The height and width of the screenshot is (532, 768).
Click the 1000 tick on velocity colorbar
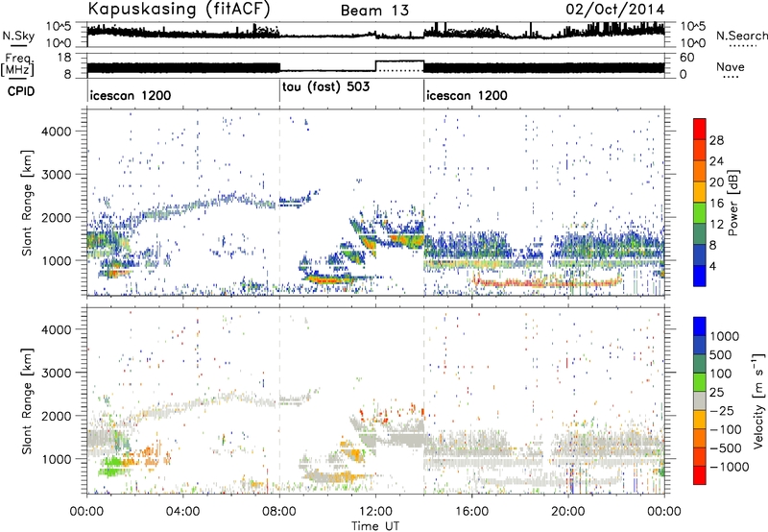click(x=725, y=336)
